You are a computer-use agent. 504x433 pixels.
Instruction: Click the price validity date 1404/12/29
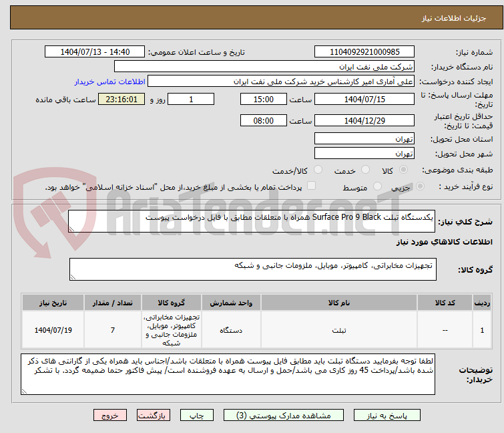click(x=364, y=121)
